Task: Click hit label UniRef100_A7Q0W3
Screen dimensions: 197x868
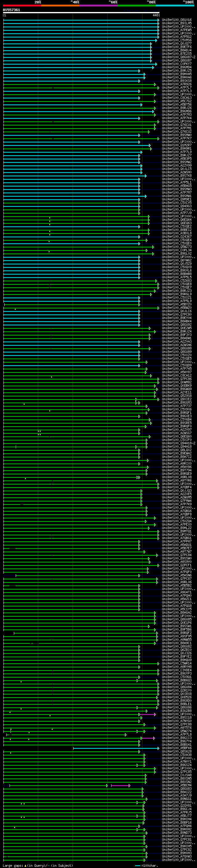Action: (x=177, y=856)
